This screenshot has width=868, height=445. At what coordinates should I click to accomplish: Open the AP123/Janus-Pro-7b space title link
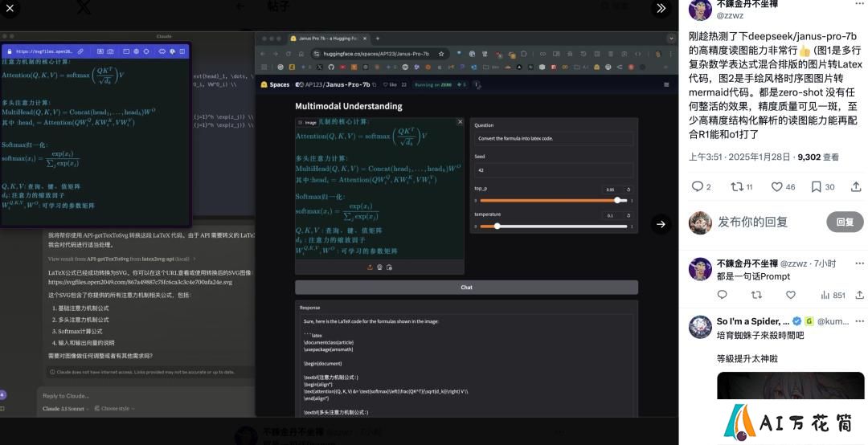337,84
